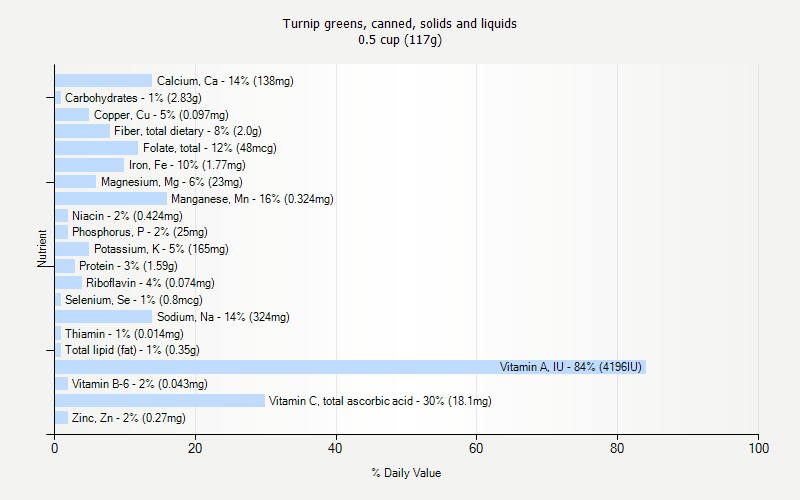Click the Sodium bar in the chart
The height and width of the screenshot is (500, 800).
[104, 316]
